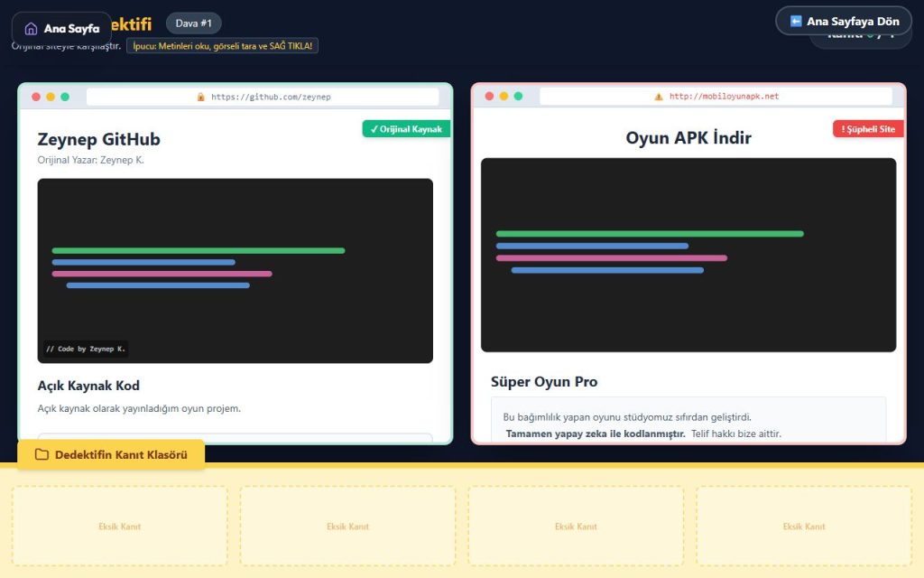This screenshot has width=924, height=578.
Task: Click the last Eksik Kanıt evidence slot
Action: coord(803,527)
